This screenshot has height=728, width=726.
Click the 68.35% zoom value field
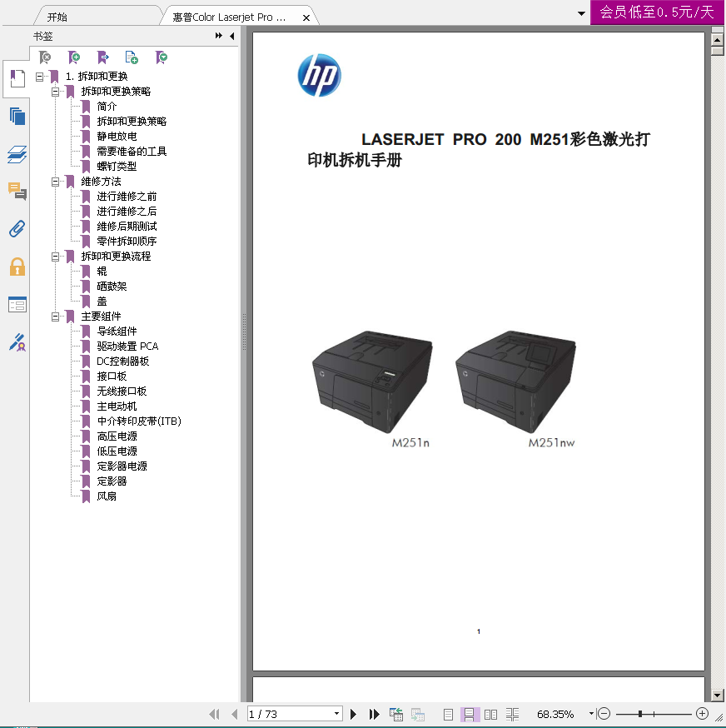[555, 714]
